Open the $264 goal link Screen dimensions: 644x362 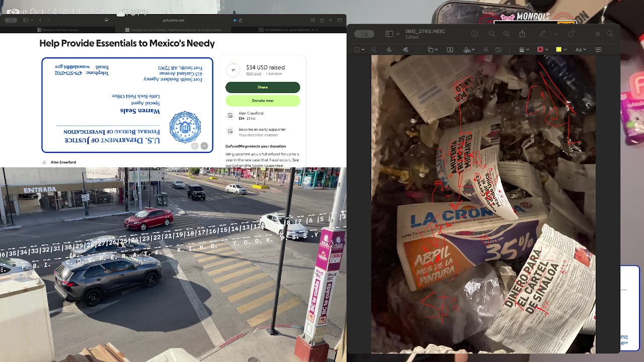[x=254, y=73]
